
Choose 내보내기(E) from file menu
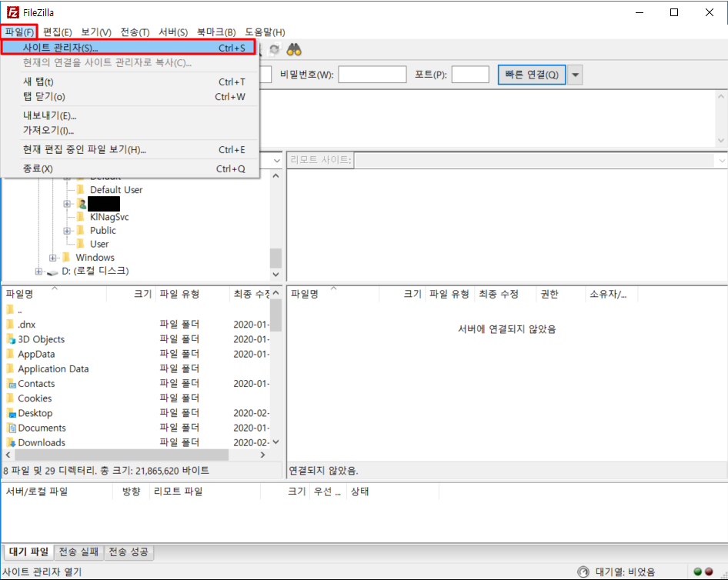(130, 115)
